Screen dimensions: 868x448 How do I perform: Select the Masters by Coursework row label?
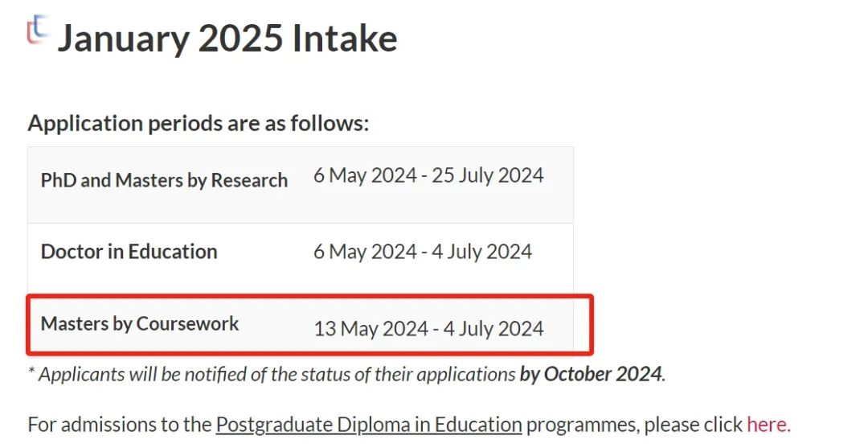pos(140,323)
